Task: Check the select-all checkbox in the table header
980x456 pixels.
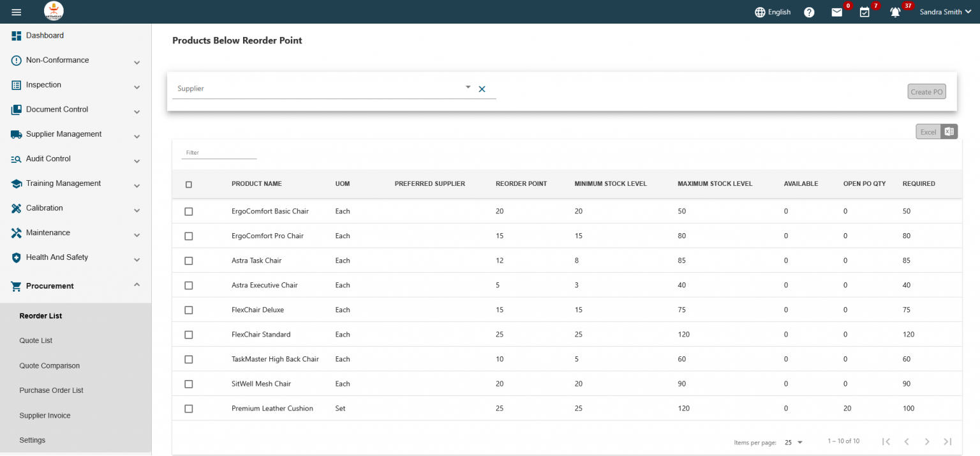Action: (188, 184)
